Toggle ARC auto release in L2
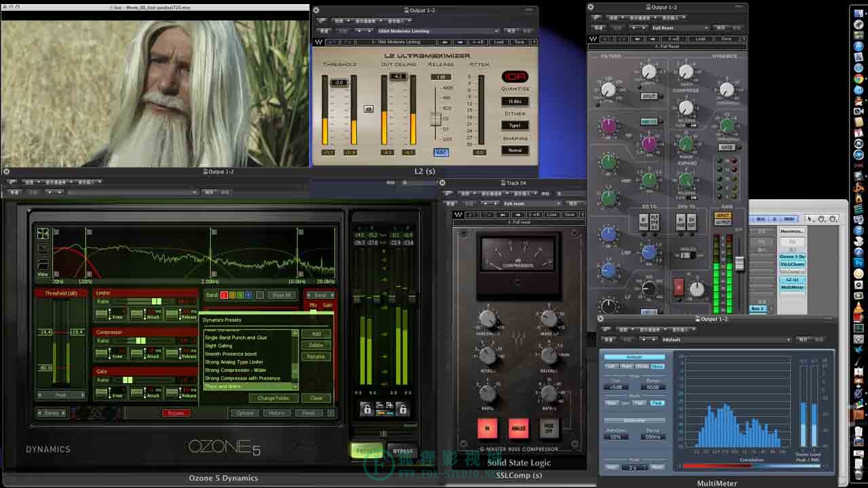This screenshot has width=868, height=488. click(441, 152)
